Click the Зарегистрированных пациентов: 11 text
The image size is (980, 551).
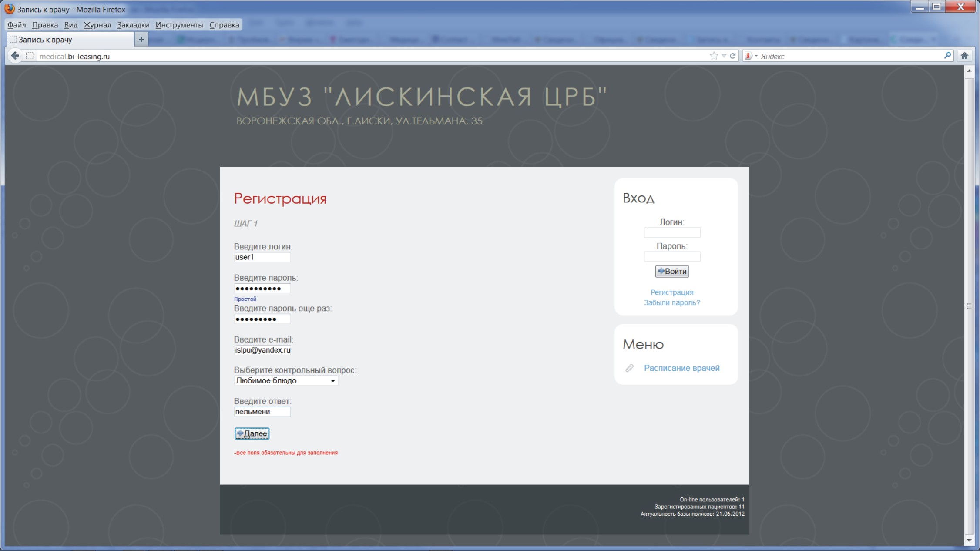699,507
